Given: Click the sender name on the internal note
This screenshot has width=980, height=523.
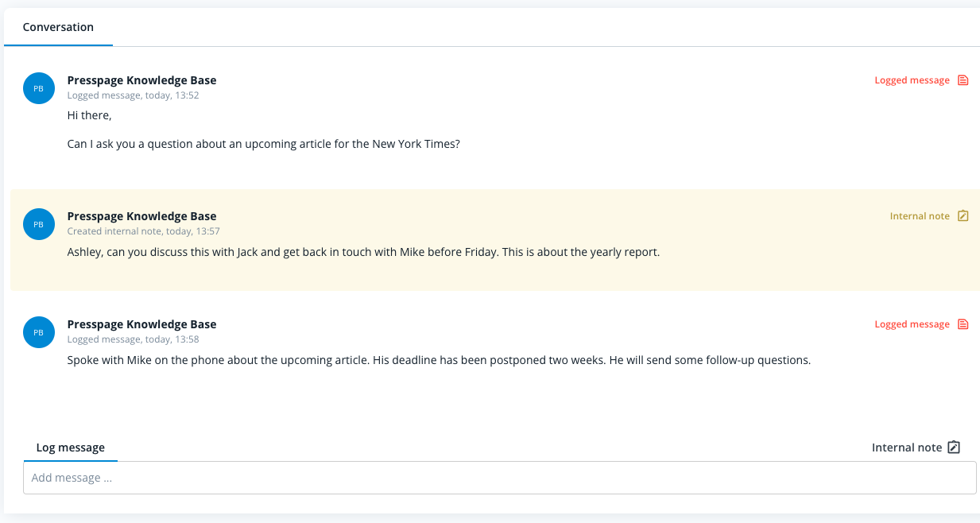Looking at the screenshot, I should pyautogui.click(x=141, y=216).
